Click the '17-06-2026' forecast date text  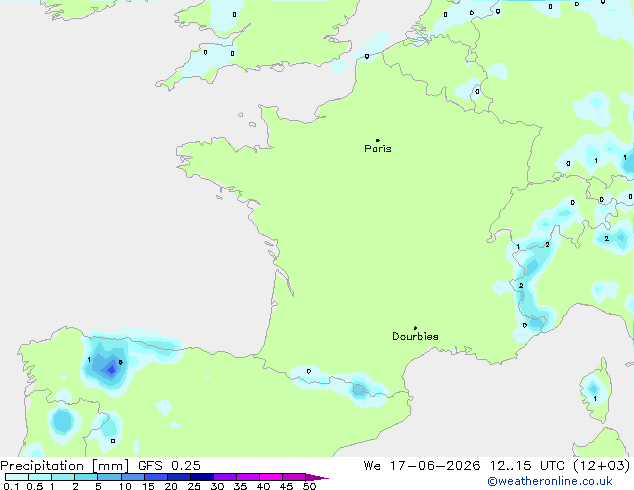(x=435, y=466)
